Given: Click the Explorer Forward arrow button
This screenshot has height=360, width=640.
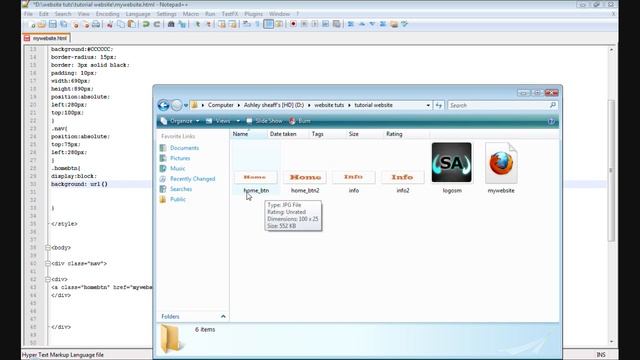Looking at the screenshot, I should [176, 105].
